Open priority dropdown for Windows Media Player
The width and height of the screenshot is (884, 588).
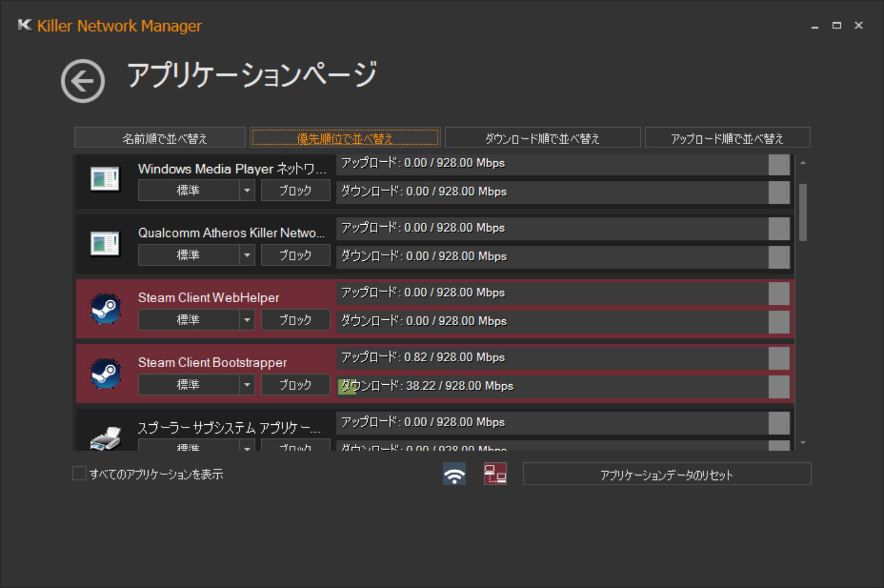pyautogui.click(x=247, y=190)
